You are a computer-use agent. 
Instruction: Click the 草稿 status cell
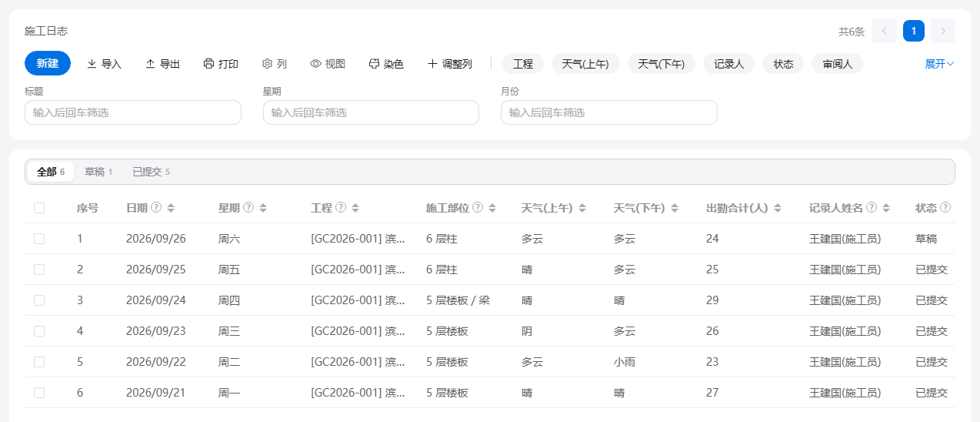coord(926,239)
